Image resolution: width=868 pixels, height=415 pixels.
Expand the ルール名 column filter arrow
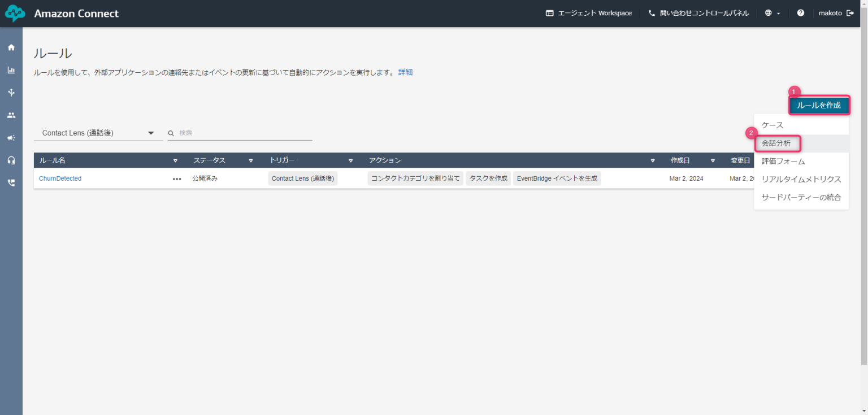175,160
